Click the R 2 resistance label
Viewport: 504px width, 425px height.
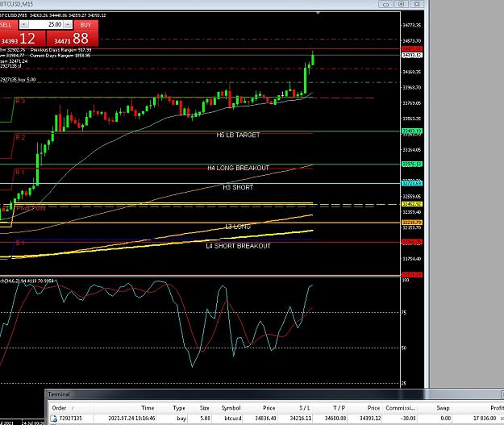pyautogui.click(x=20, y=137)
